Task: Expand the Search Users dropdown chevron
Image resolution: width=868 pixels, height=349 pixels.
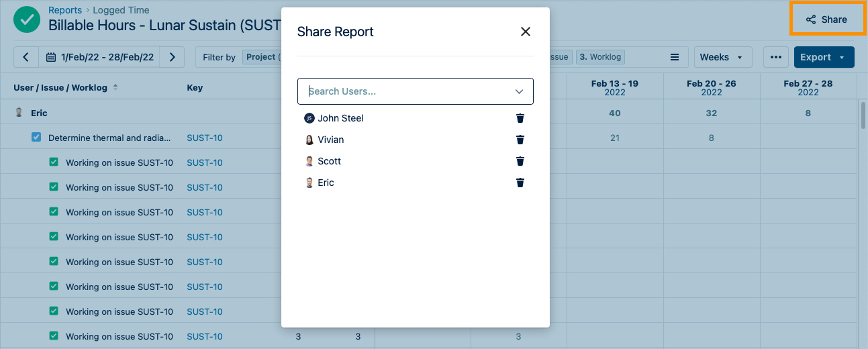Action: 519,91
